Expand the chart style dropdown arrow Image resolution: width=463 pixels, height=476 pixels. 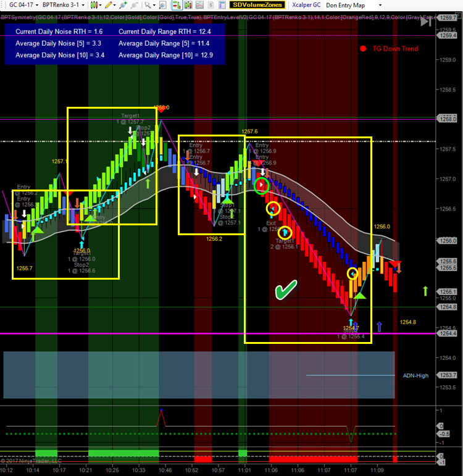pyautogui.click(x=100, y=5)
